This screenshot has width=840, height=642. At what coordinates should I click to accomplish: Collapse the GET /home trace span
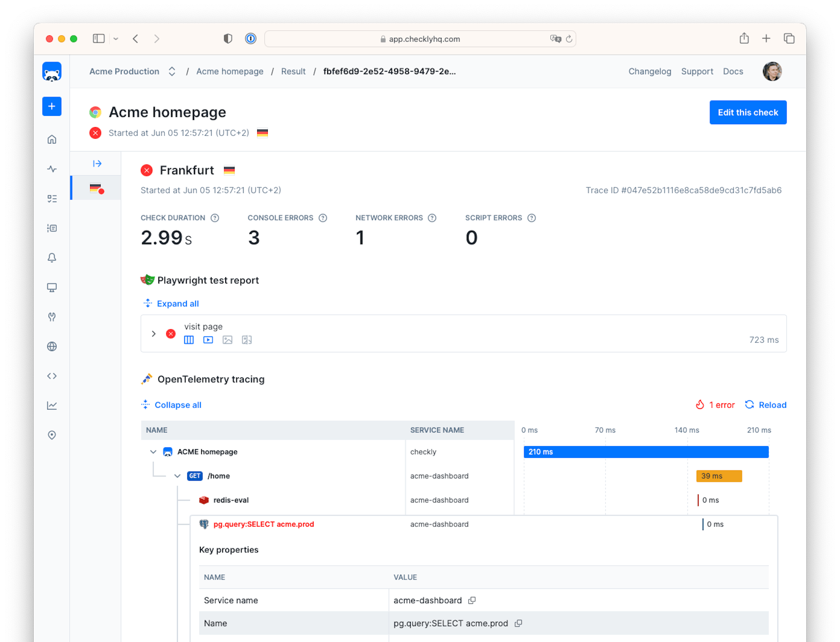click(177, 476)
